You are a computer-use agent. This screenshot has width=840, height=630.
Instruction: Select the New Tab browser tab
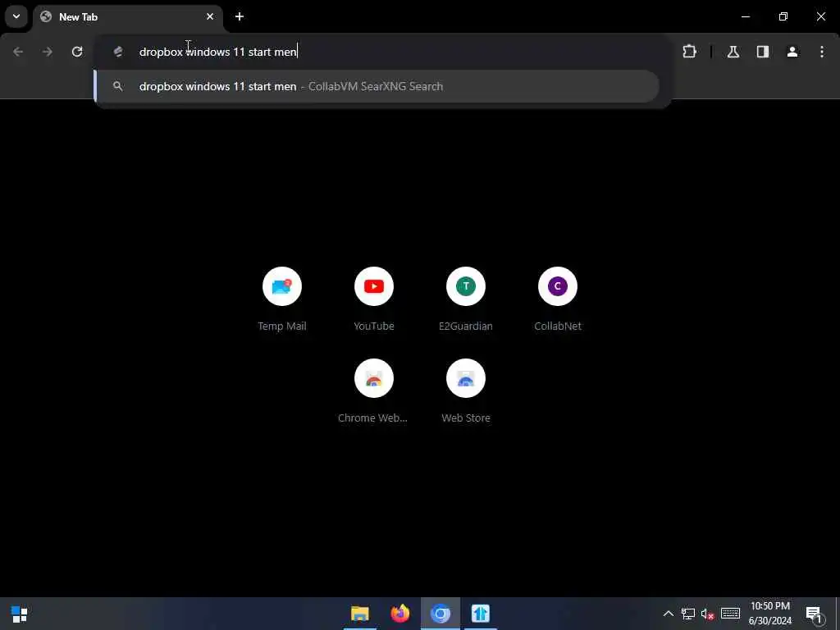coord(128,17)
